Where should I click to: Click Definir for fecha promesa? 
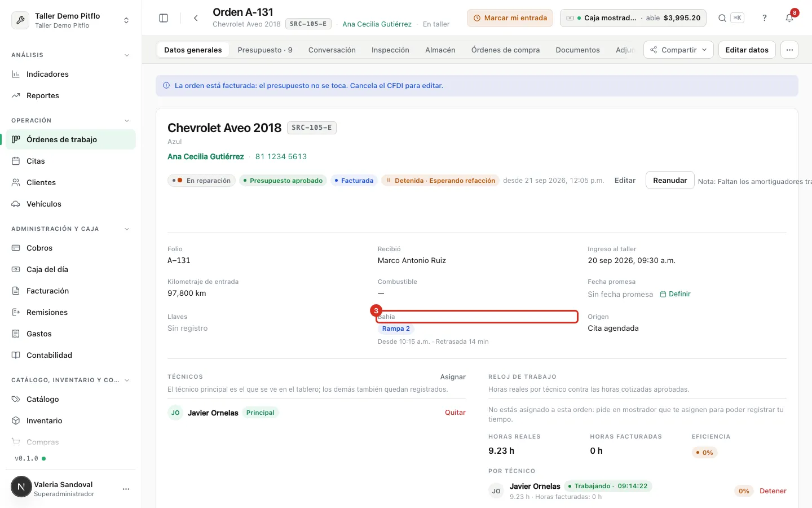[676, 294]
